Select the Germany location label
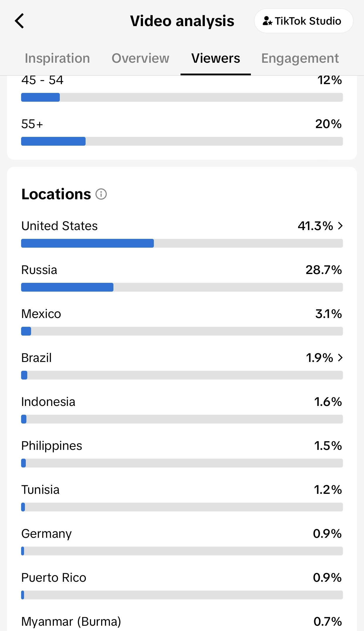 click(x=47, y=534)
